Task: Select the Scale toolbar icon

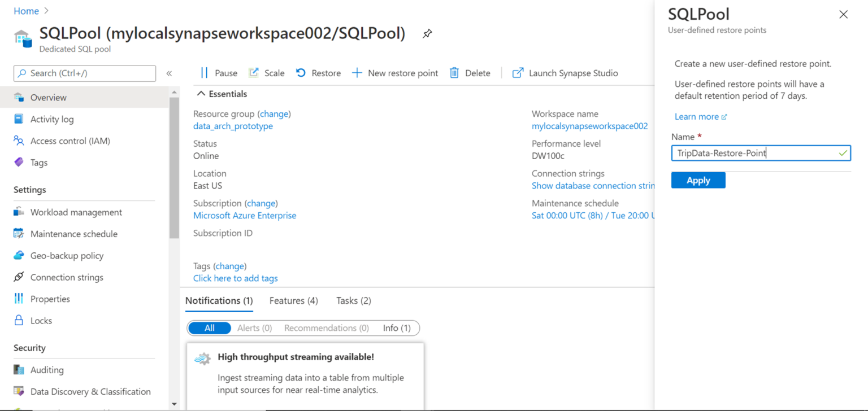Action: click(266, 73)
